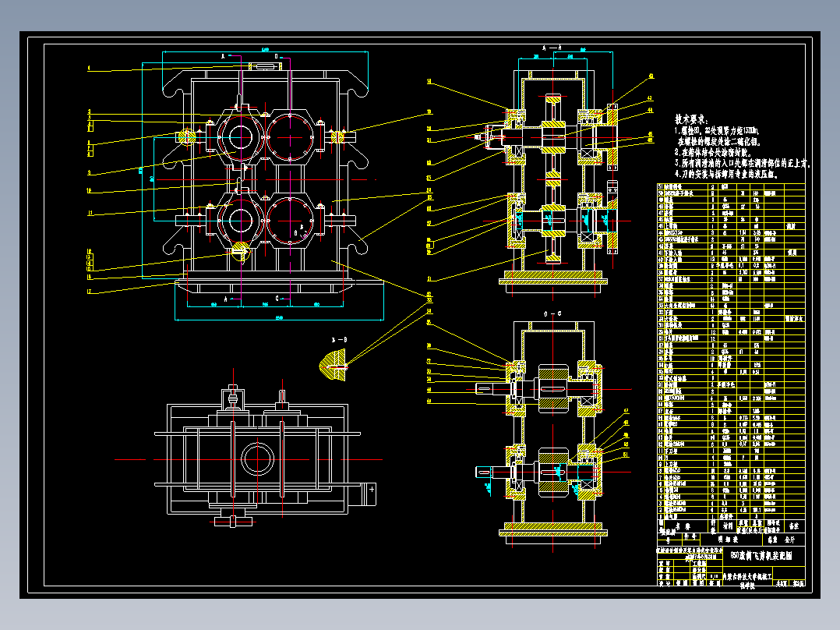Select the B—B detail view label
Image resolution: width=840 pixels, height=630 pixels.
(339, 339)
